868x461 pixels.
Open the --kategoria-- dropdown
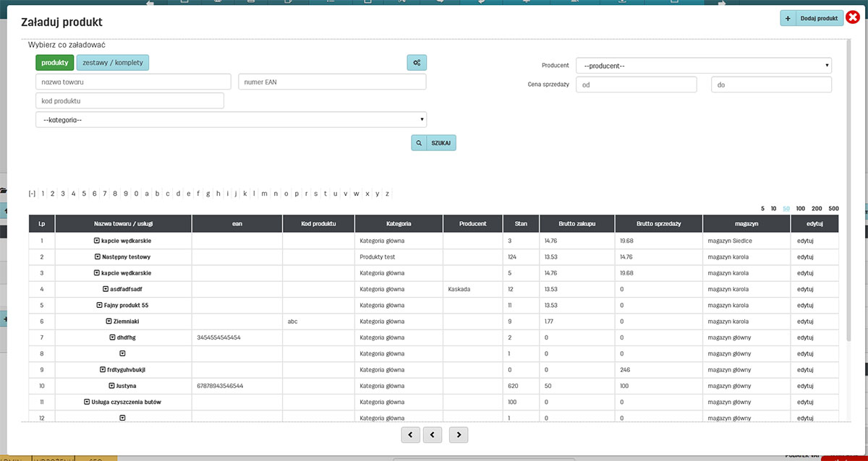[231, 120]
